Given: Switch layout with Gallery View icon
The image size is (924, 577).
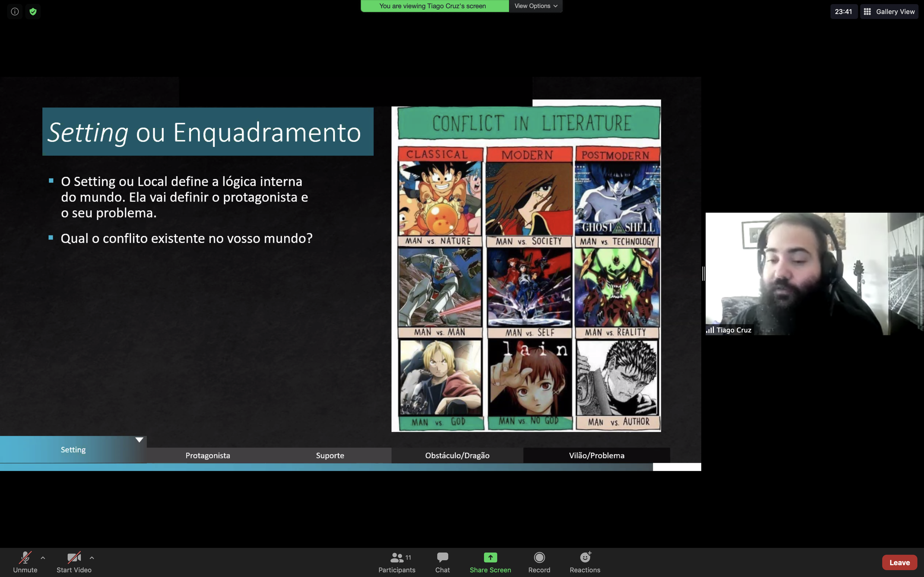Looking at the screenshot, I should tap(867, 12).
